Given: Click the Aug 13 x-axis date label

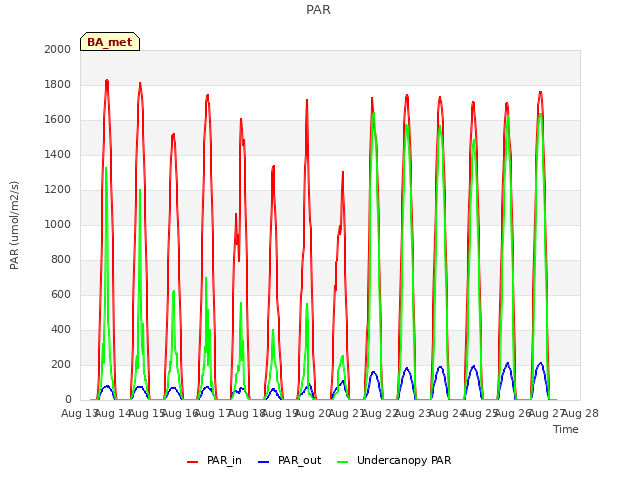Looking at the screenshot, I should 79,413.
